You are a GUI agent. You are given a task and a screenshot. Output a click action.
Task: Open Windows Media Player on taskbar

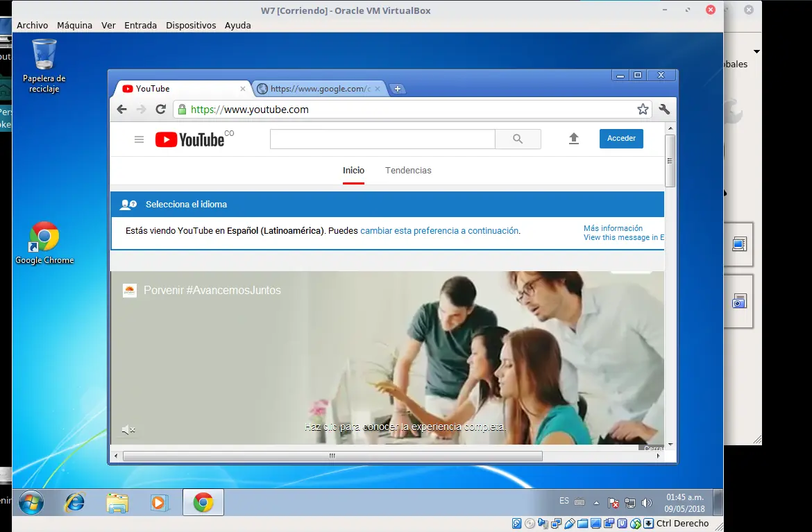click(160, 502)
